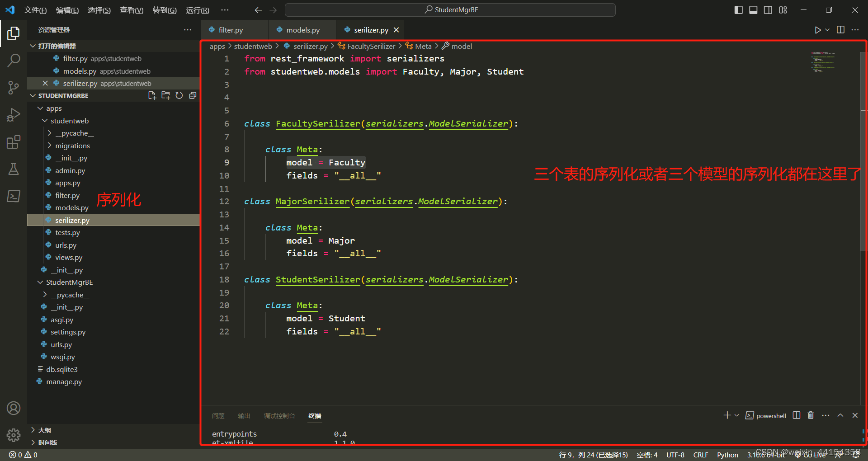Open the Extensions view

point(14,142)
